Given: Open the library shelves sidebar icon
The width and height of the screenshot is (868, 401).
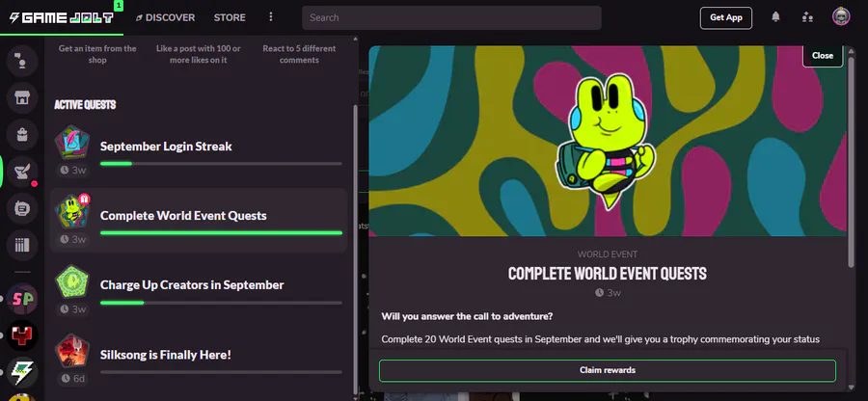Looking at the screenshot, I should coord(22,245).
